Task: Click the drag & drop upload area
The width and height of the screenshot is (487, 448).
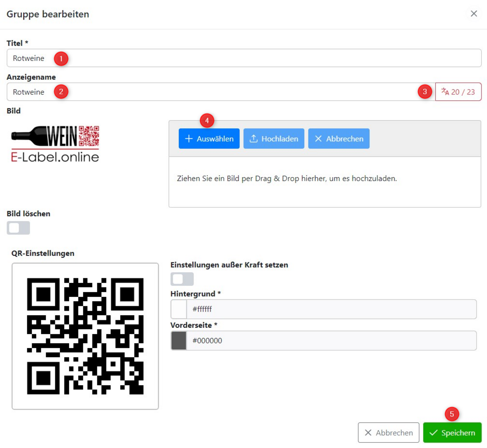Action: coord(325,182)
